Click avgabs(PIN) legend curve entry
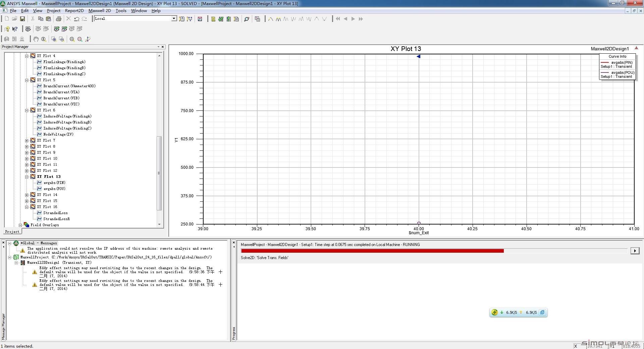 pos(618,64)
